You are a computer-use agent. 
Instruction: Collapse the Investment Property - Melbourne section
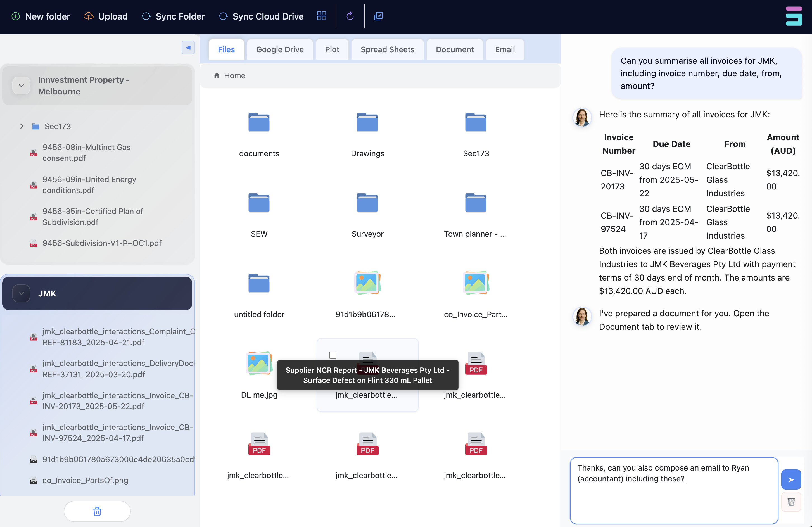pyautogui.click(x=21, y=85)
